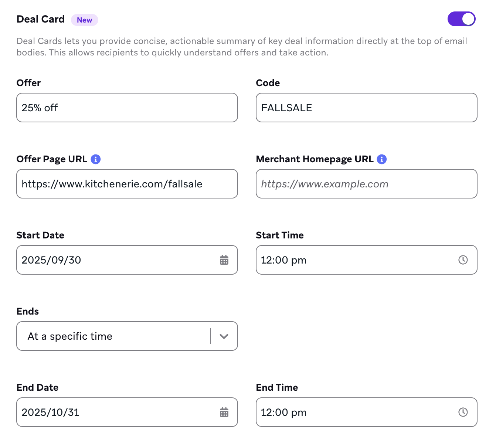This screenshot has height=448, width=496.
Task: Click the FALLSALE code field
Action: (366, 108)
